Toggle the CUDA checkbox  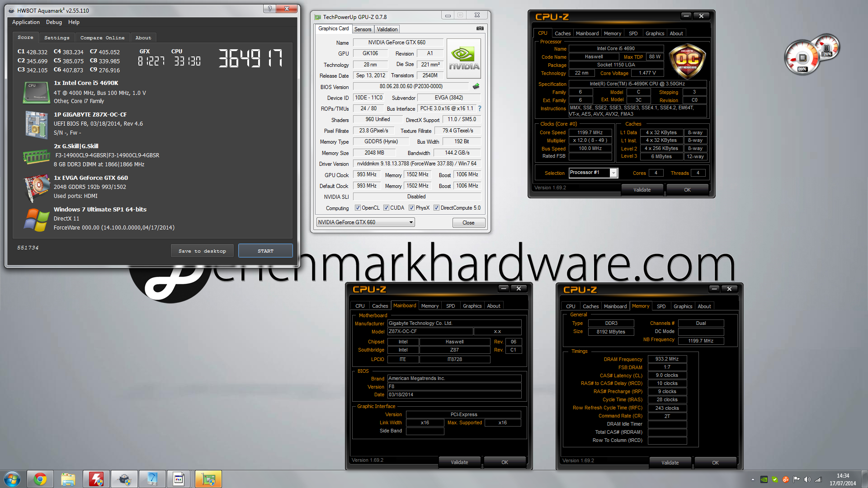tap(387, 208)
